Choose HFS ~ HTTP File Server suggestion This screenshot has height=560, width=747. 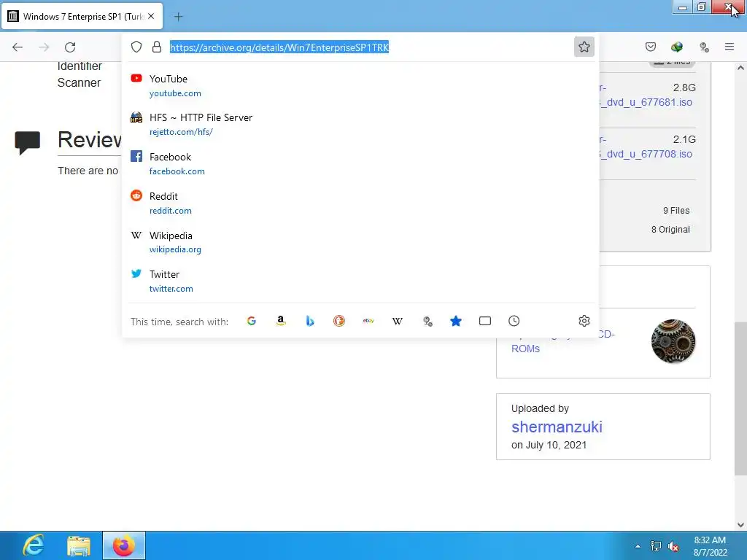tap(360, 124)
